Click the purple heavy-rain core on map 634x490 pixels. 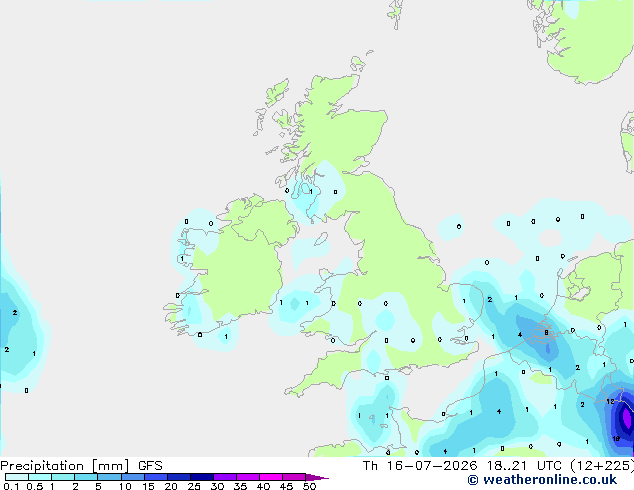pos(628,418)
